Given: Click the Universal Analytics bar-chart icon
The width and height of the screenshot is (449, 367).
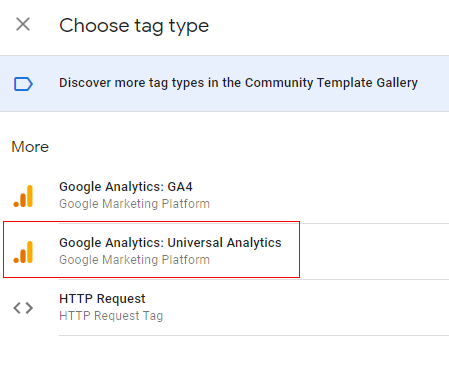Looking at the screenshot, I should click(x=23, y=252).
